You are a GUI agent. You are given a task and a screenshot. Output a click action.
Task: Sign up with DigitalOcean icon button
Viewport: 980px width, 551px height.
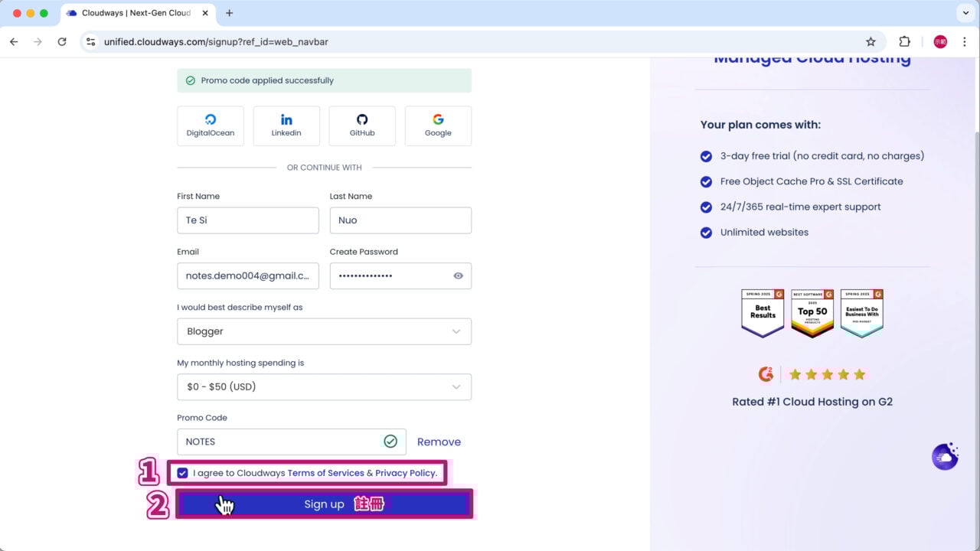(211, 126)
